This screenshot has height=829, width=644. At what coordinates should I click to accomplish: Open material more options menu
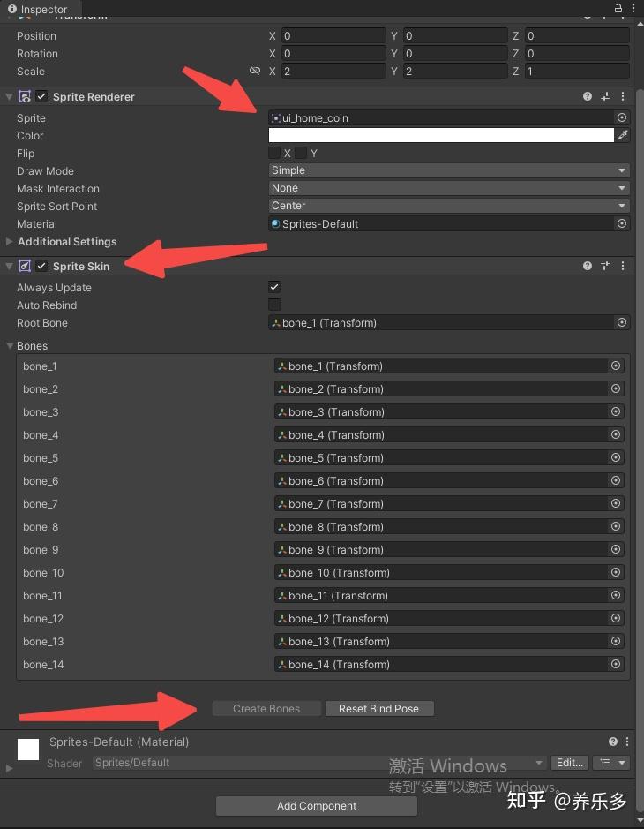[x=627, y=742]
